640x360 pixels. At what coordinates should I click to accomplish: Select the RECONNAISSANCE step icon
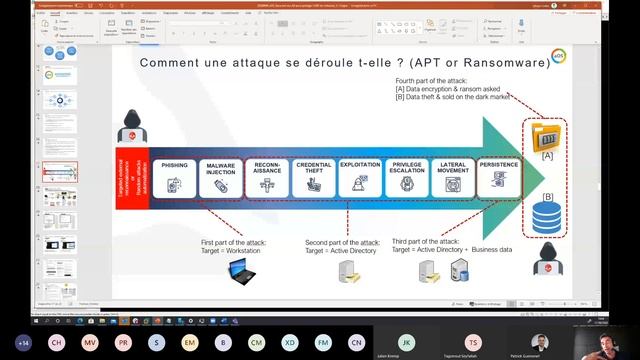tap(267, 185)
